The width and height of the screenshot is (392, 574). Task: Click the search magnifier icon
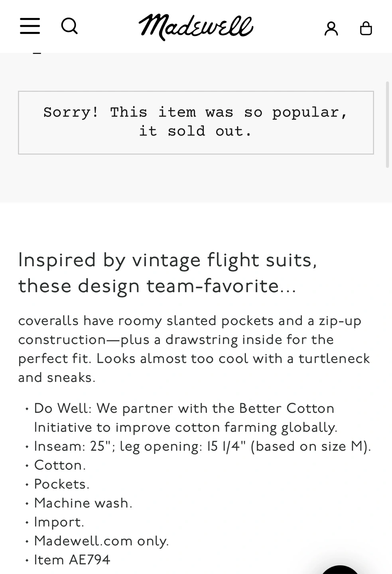69,26
